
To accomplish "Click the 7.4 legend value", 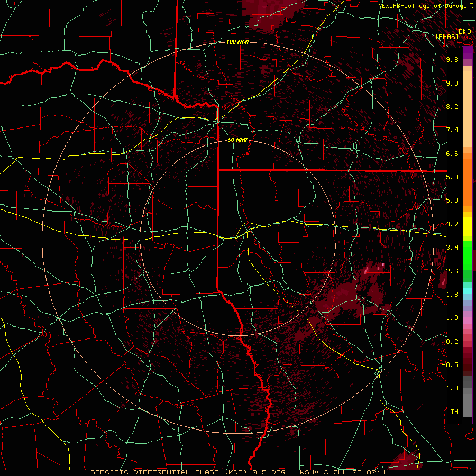I will coord(452,130).
